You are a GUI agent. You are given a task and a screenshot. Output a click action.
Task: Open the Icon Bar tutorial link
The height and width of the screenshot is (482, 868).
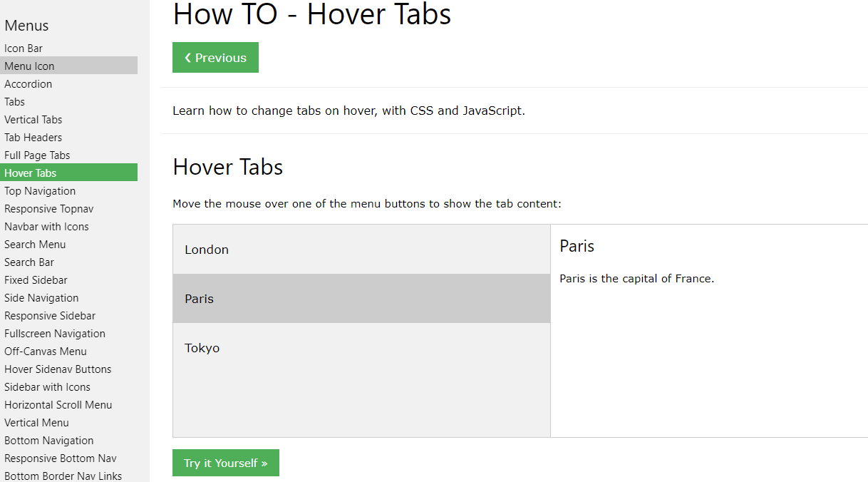21,48
